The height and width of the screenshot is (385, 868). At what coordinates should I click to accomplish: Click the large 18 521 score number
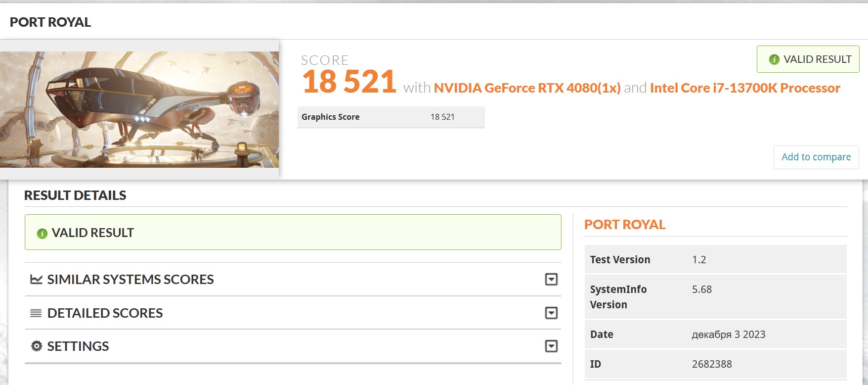tap(349, 82)
